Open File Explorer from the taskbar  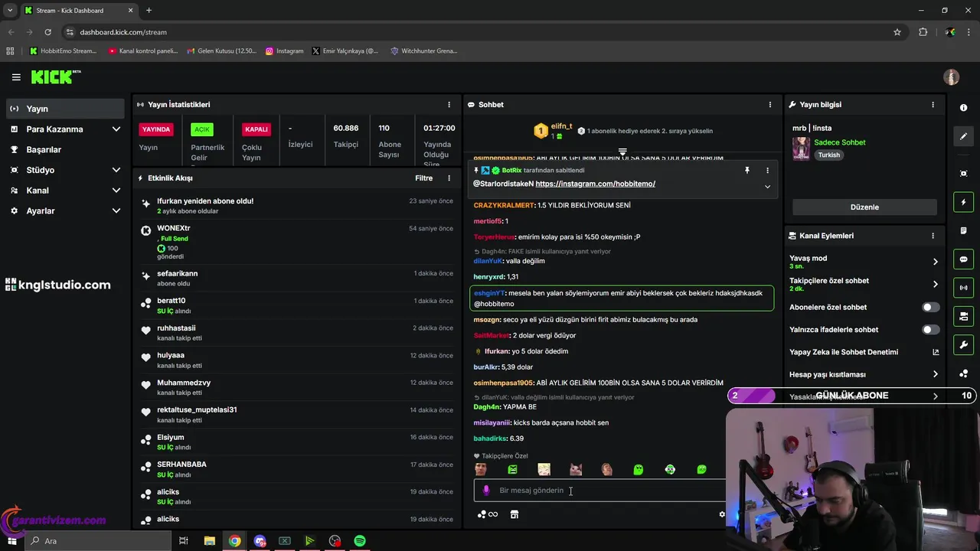(x=210, y=541)
